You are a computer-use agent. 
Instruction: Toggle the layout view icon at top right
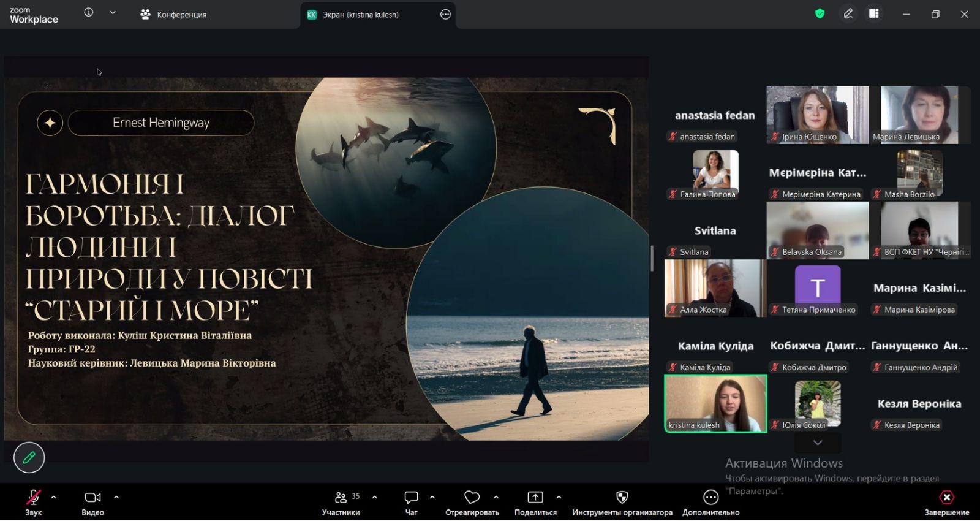pos(874,13)
